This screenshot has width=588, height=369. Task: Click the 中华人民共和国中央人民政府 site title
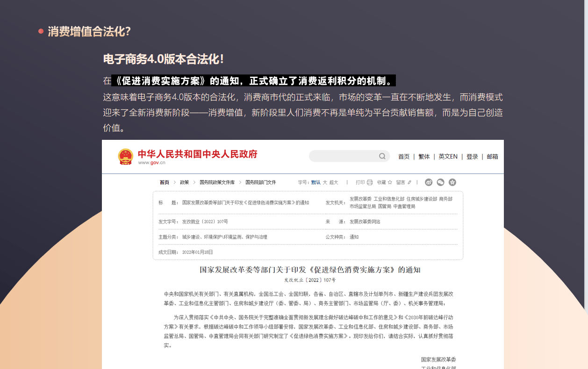tap(197, 154)
